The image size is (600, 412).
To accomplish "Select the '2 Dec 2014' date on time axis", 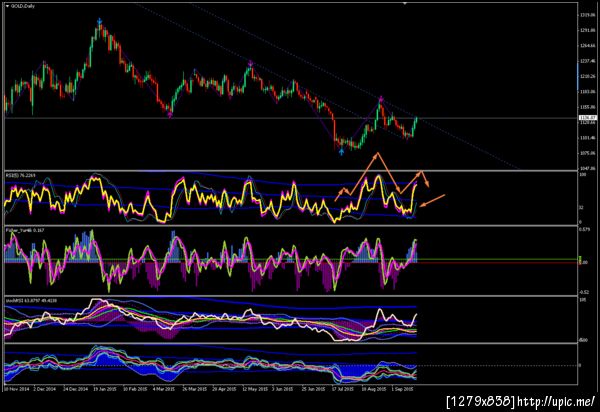I will (x=45, y=389).
